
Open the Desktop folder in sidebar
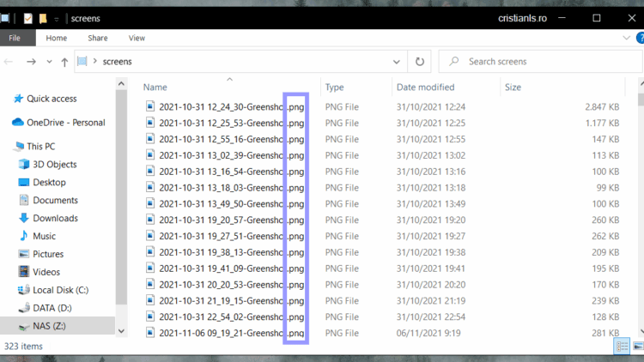point(49,182)
